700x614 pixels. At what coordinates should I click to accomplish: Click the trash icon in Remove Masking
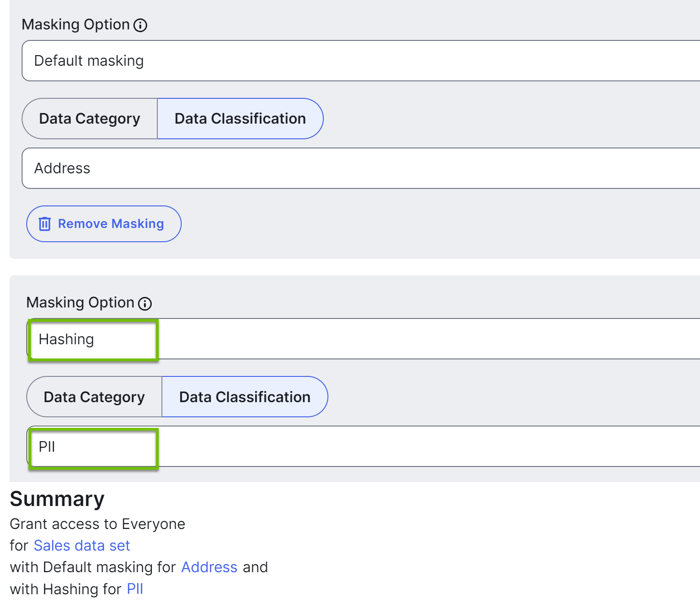(45, 224)
